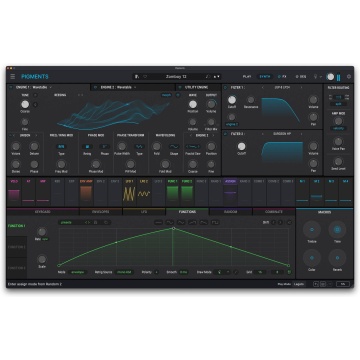Select the FUNC 1 modulation source slot
Image resolution: width=360 pixels, height=360 pixels.
point(172,193)
